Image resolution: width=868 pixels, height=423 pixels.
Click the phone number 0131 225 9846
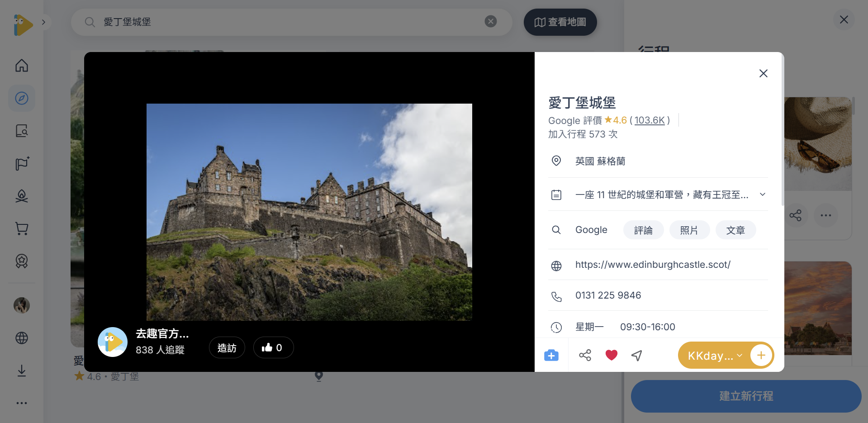(608, 295)
